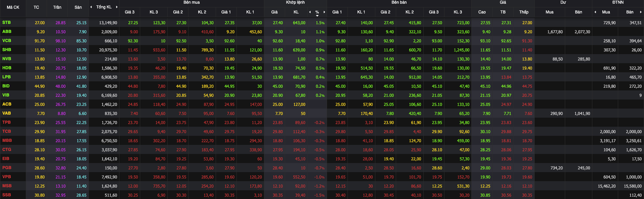
Task: Select the NVB stock code
Action: coord(7,59)
